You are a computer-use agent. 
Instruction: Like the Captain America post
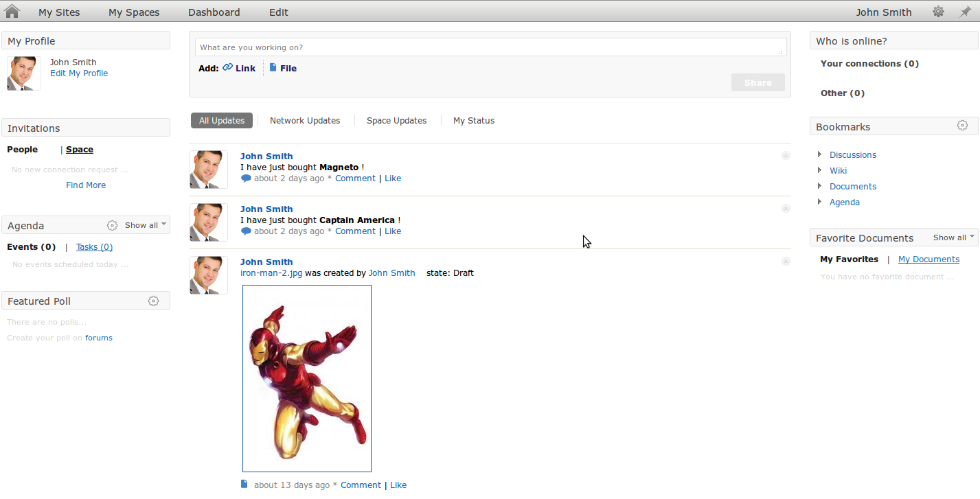(393, 231)
